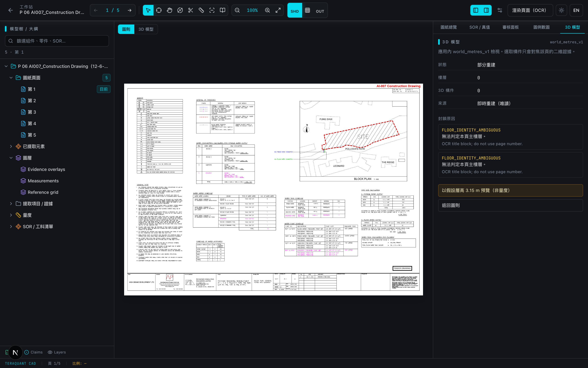
Task: Click the Next.js N badge
Action: (x=15, y=352)
